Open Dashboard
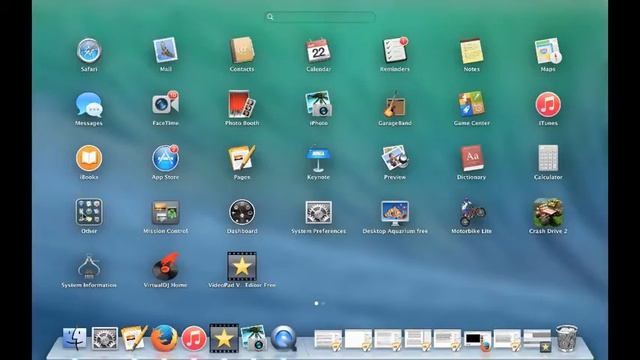This screenshot has height=360, width=640. [x=242, y=212]
